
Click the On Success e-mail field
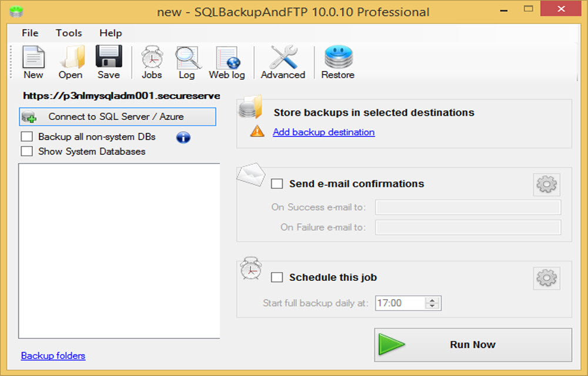point(468,207)
